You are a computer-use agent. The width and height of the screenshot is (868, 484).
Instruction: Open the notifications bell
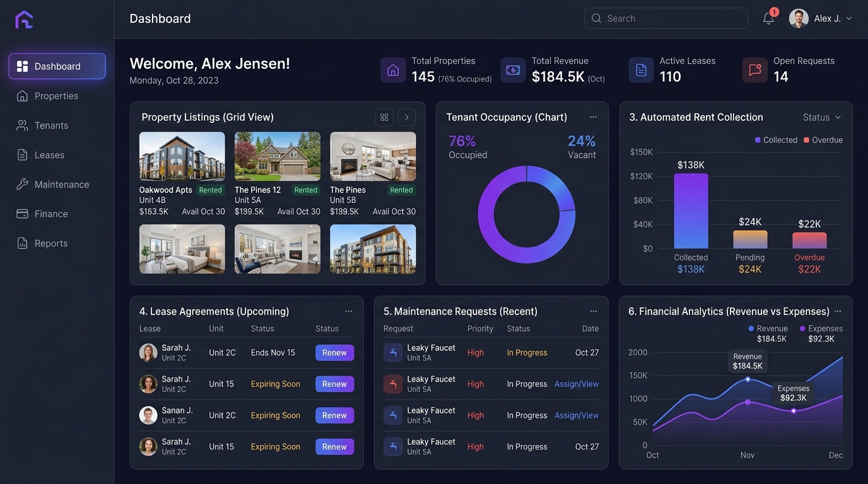pyautogui.click(x=768, y=18)
